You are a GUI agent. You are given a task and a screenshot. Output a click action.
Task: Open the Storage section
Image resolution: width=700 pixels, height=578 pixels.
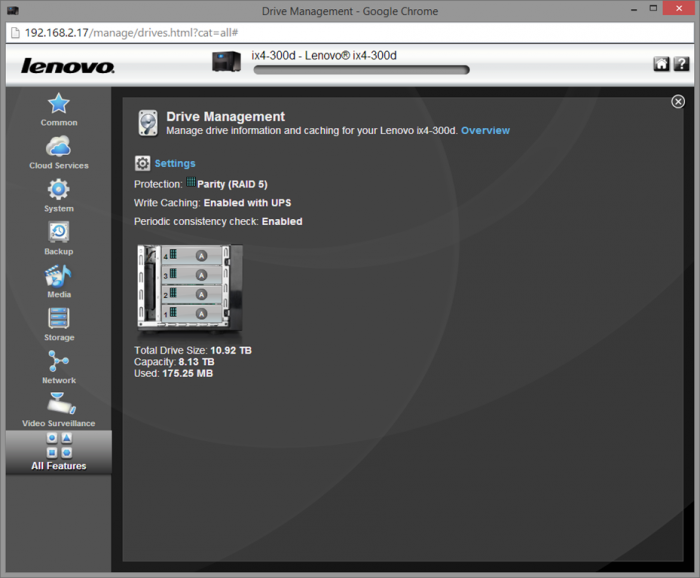pos(59,322)
